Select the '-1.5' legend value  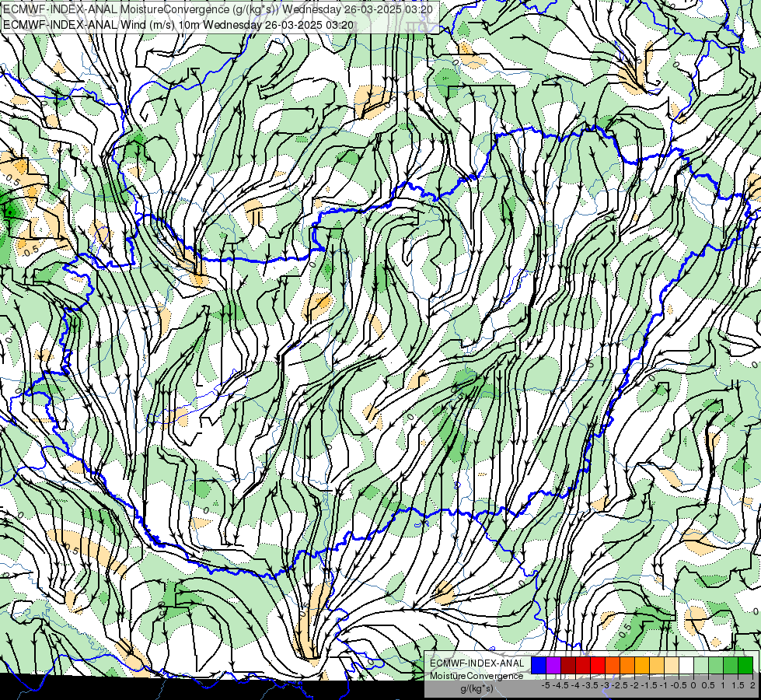[649, 685]
